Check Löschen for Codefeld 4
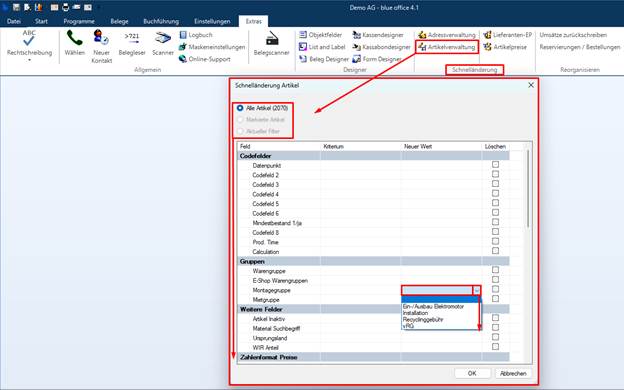This screenshot has height=390, width=624. (x=495, y=193)
